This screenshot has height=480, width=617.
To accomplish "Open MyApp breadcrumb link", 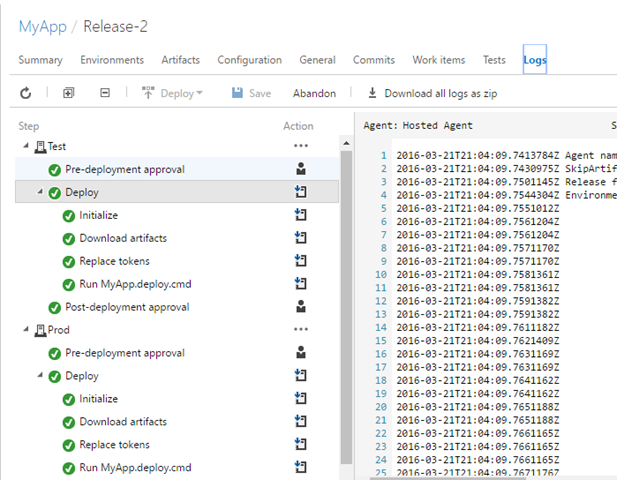I will 43,27.
